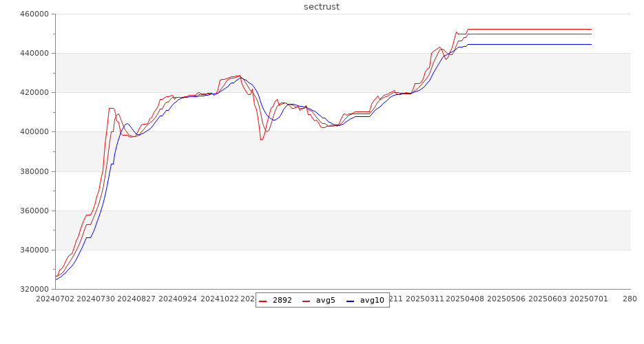The width and height of the screenshot is (644, 344).
Task: Select the 20240702 x-axis date label
Action: tap(56, 299)
